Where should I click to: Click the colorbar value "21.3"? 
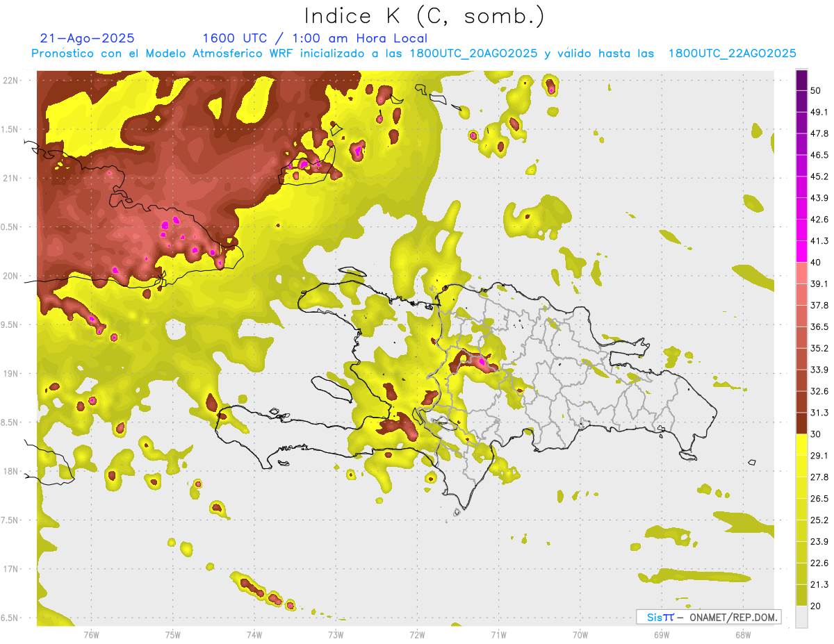(819, 585)
